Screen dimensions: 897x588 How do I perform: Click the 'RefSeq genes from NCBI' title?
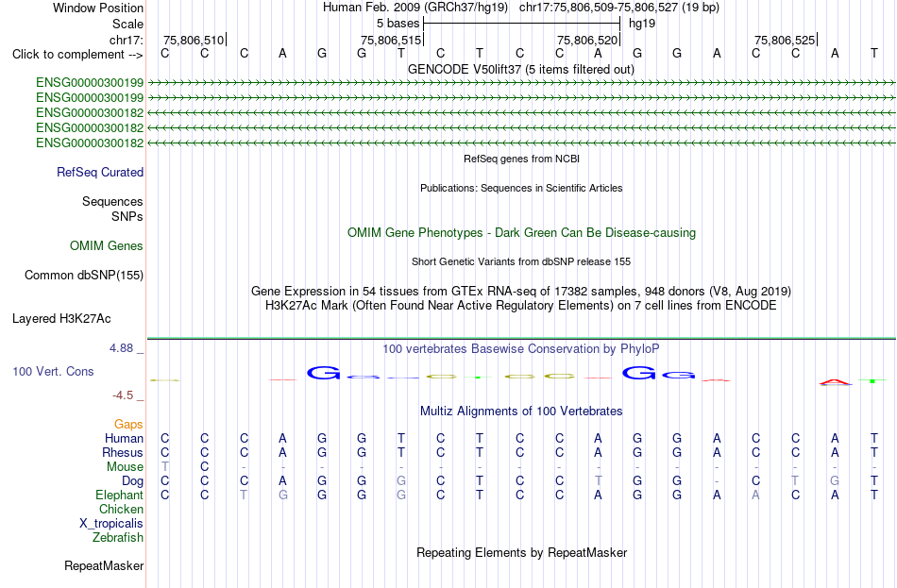coord(522,159)
